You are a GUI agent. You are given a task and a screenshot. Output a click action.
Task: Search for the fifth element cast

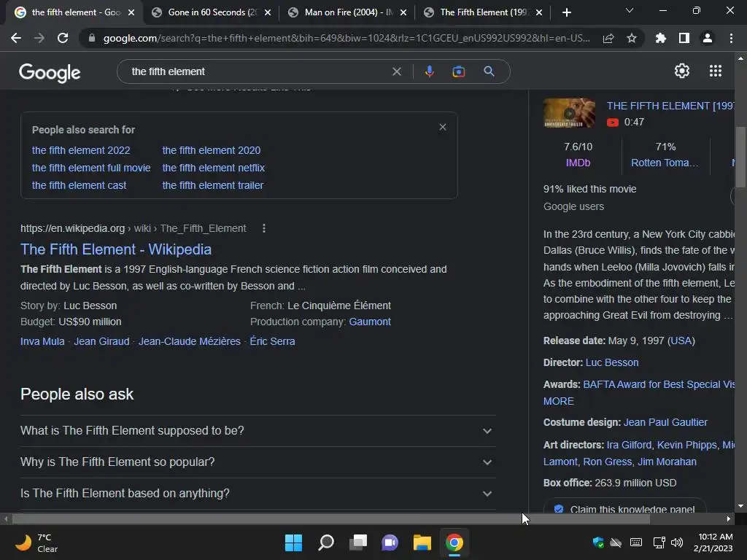pos(79,186)
